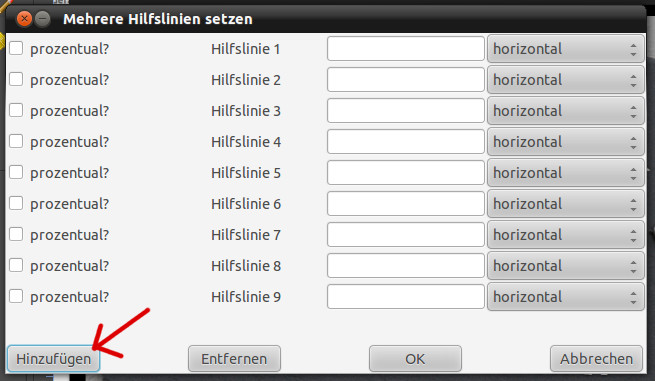
Task: Select the Hilfslinie 7 text input
Action: coord(406,234)
